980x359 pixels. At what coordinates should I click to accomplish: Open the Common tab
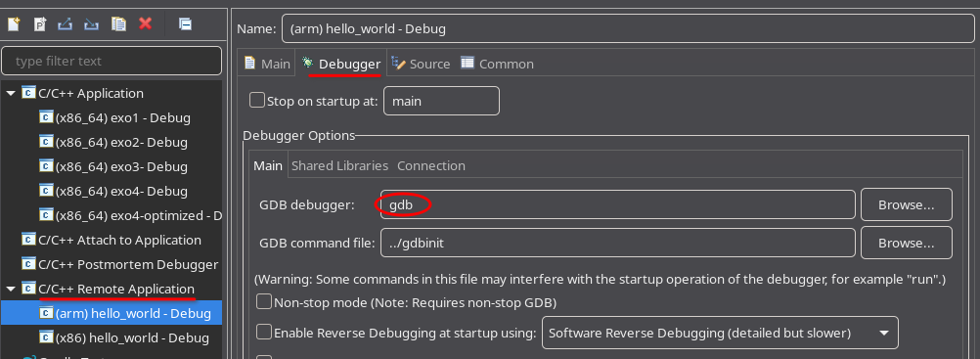tap(498, 64)
